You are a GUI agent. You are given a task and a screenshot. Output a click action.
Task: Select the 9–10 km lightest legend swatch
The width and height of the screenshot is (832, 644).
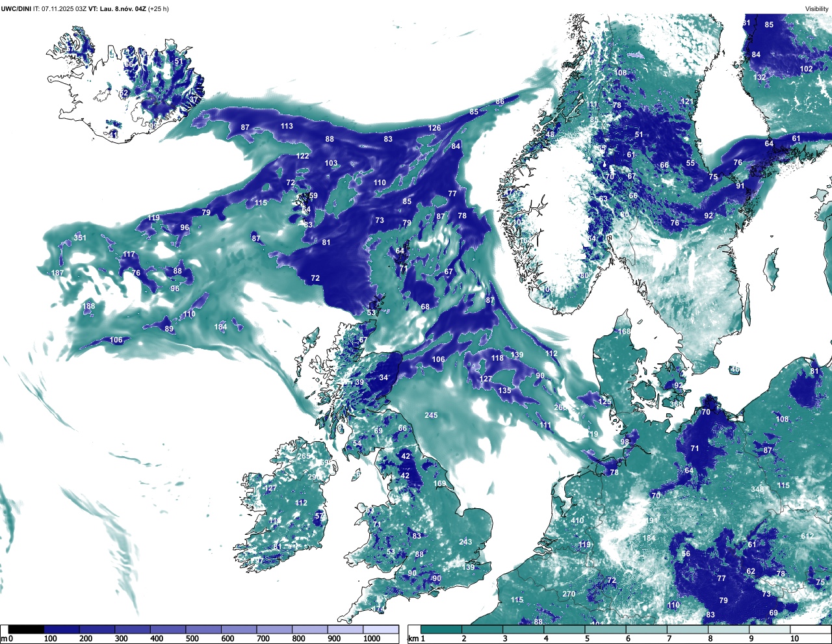[x=771, y=630]
